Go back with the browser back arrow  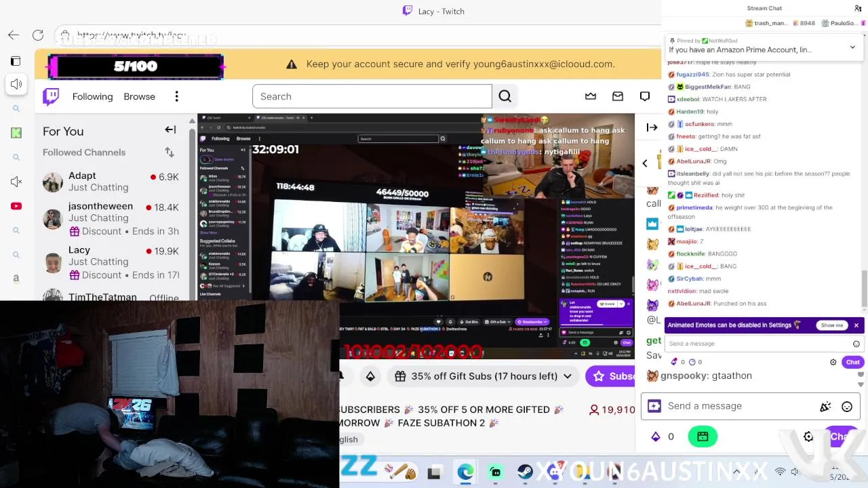[x=14, y=35]
